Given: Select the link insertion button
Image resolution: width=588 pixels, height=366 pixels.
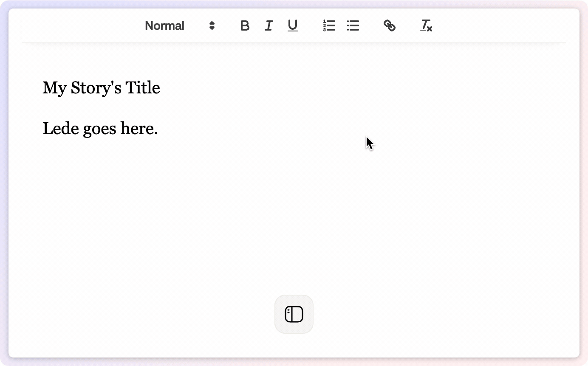Looking at the screenshot, I should [390, 26].
